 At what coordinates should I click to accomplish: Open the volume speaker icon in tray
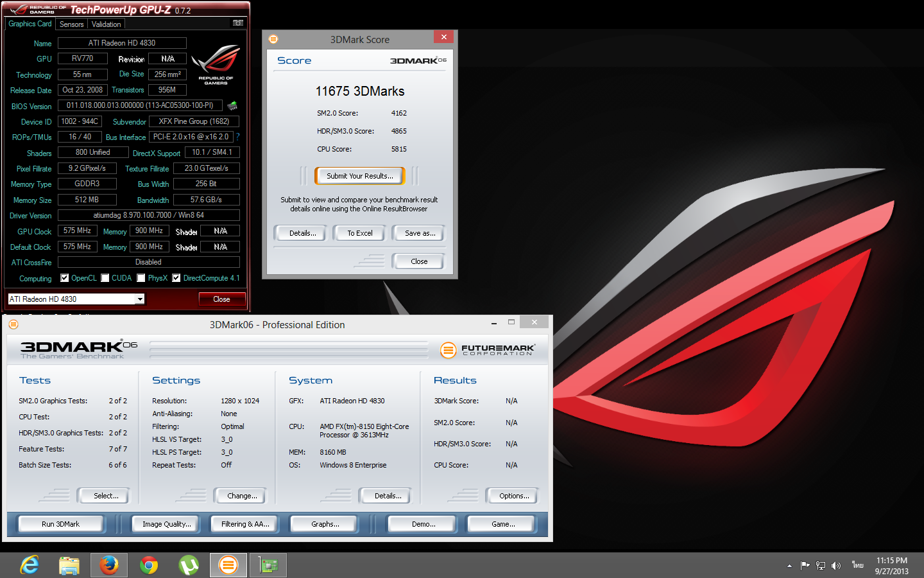point(836,566)
